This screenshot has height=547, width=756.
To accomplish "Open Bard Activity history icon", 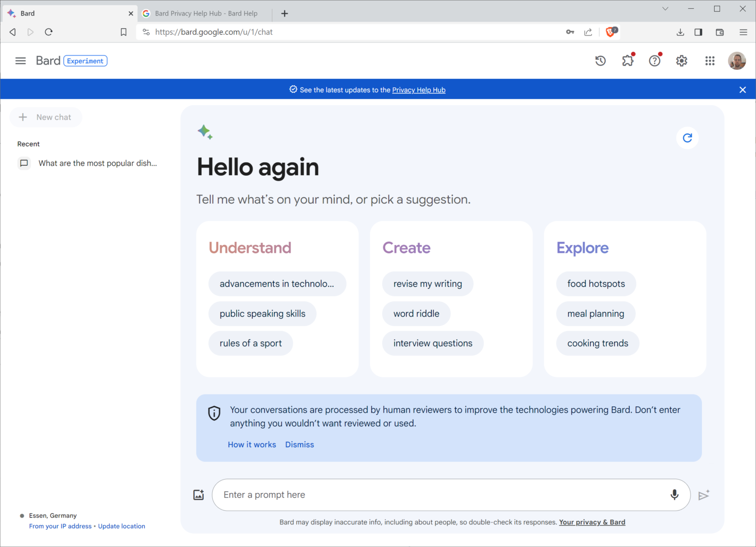I will [x=600, y=61].
